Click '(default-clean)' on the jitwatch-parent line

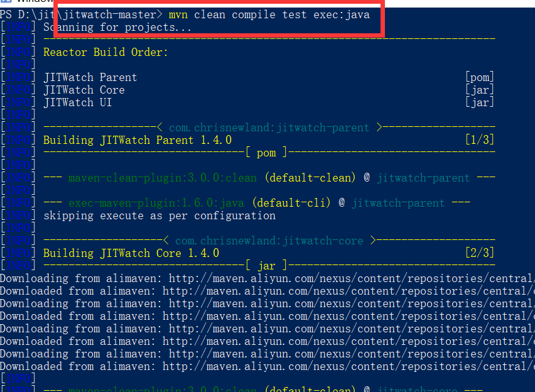[310, 178]
